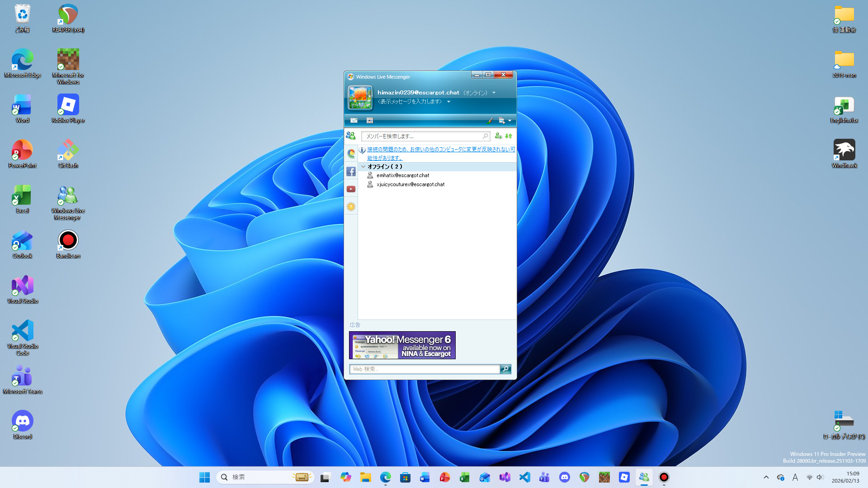868x488 pixels.
Task: Click the contact list sort arrows icon
Action: [x=509, y=136]
